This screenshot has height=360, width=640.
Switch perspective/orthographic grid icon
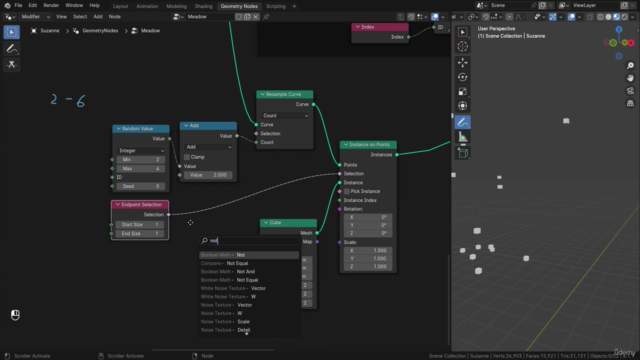[x=630, y=103]
